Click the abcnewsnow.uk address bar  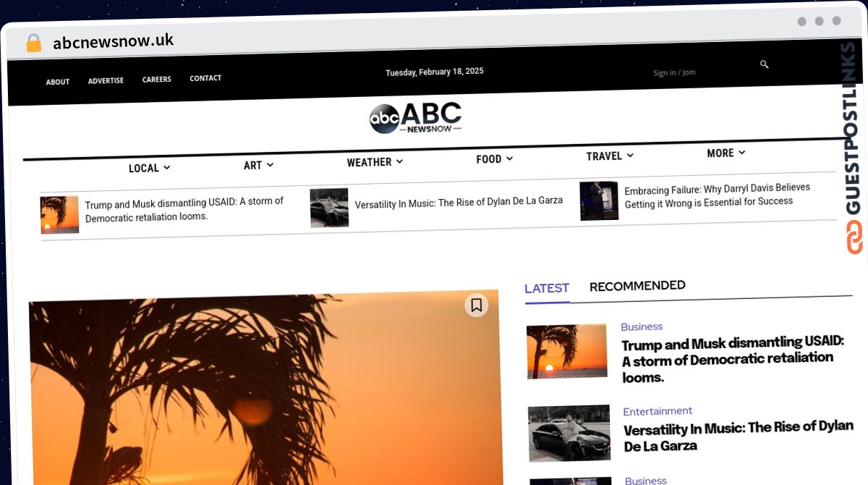pos(112,41)
